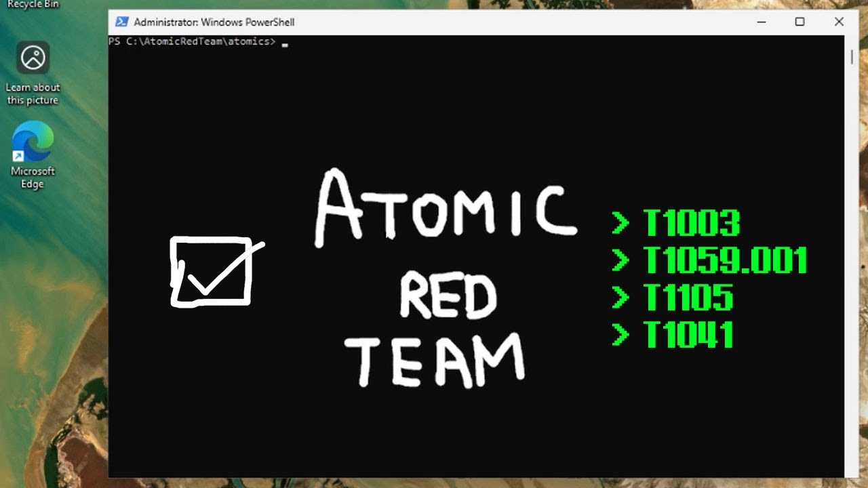The image size is (868, 488).
Task: Maximize the PowerShell window
Action: 800,22
